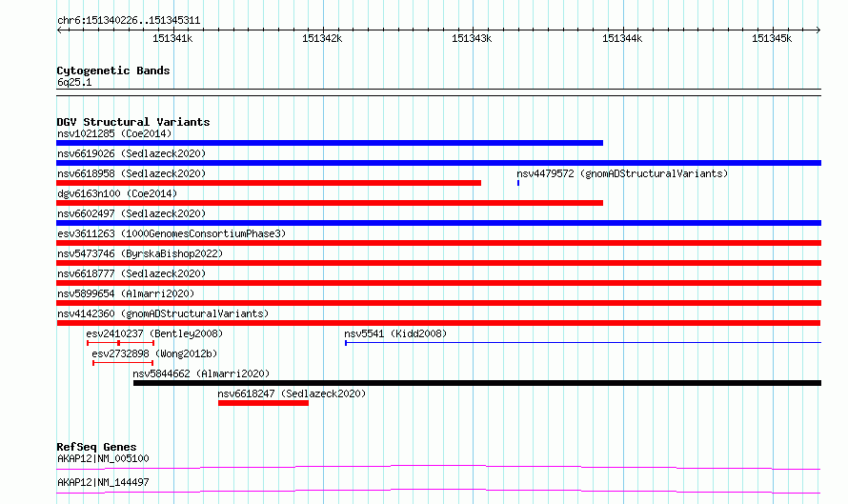This screenshot has height=504, width=848.
Task: Click the chr6:151340226..151345311 region label
Action: coord(129,20)
